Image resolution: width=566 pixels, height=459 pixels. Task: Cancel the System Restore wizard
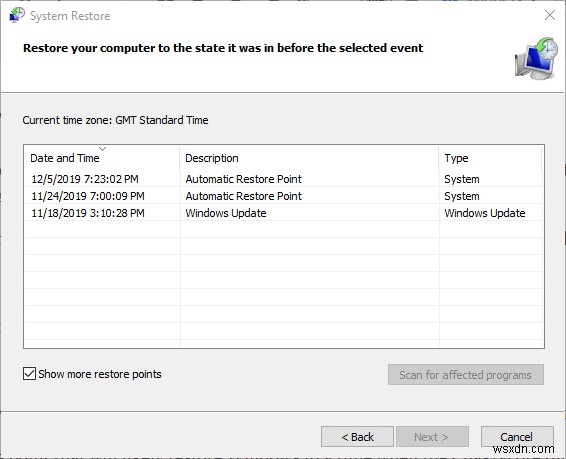(x=517, y=437)
